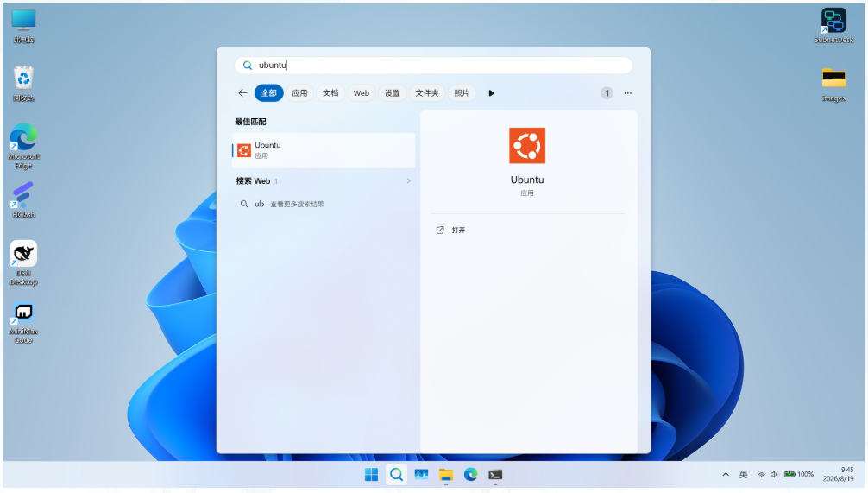Open the three-dot more options menu
868x493 pixels.
pos(628,93)
